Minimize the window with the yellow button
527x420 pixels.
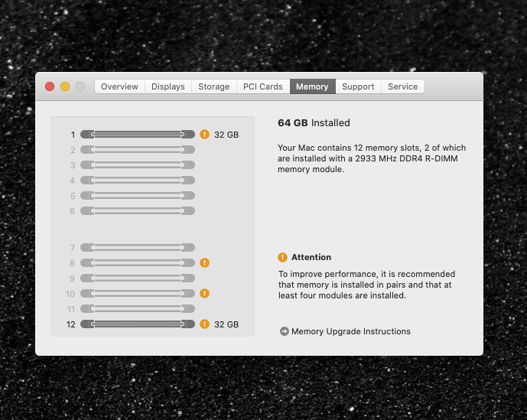tap(65, 86)
